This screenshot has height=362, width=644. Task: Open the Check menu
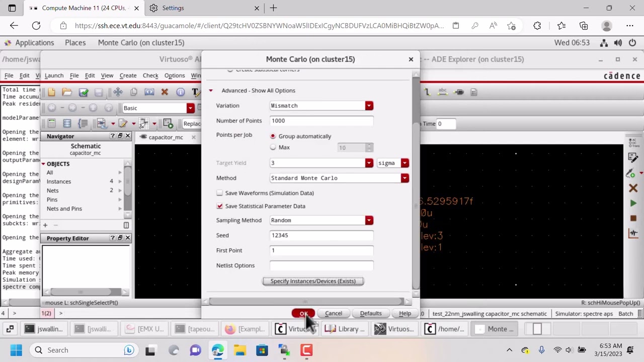pyautogui.click(x=150, y=75)
